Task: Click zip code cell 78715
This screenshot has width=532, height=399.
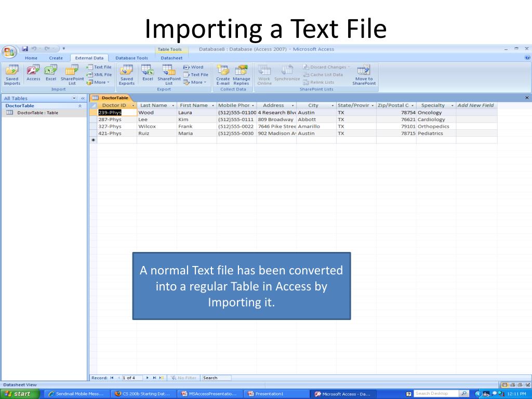Action: tap(396, 134)
